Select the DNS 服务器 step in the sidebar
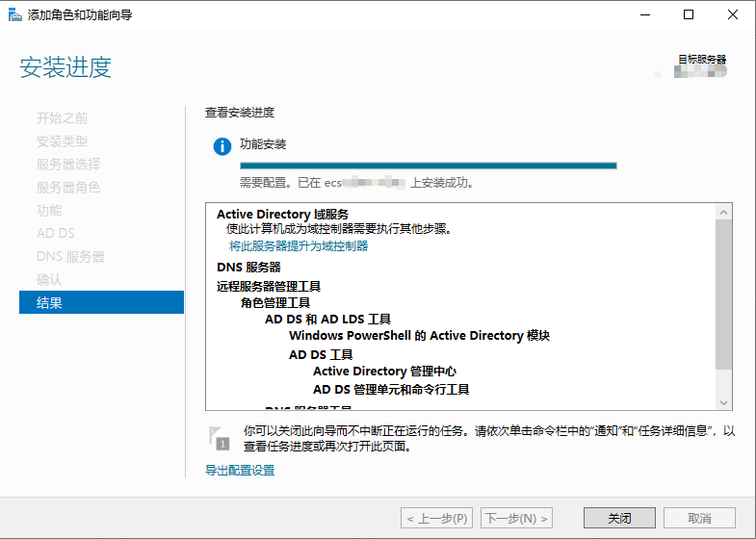 [70, 256]
